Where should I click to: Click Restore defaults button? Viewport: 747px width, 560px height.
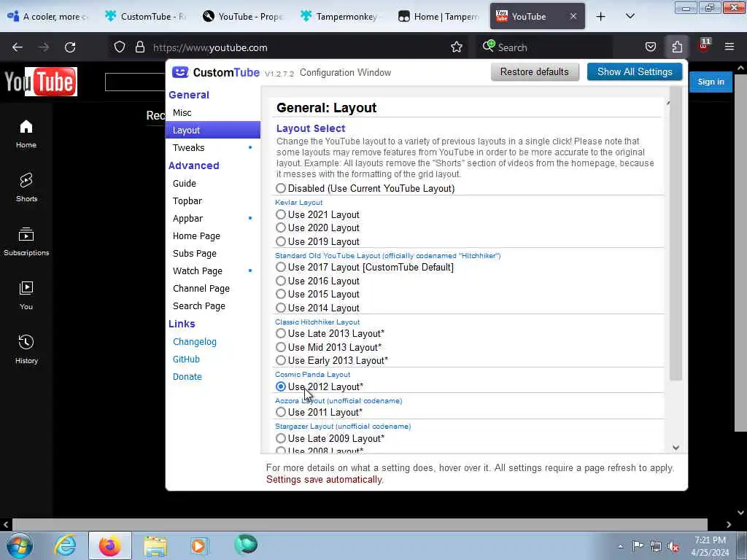[535, 72]
